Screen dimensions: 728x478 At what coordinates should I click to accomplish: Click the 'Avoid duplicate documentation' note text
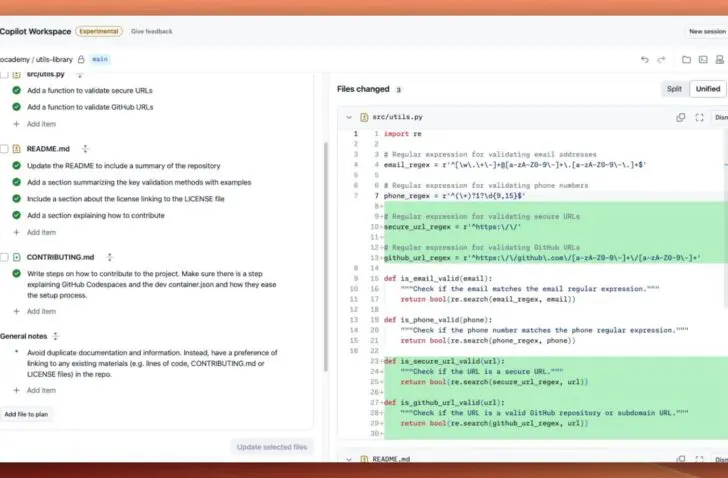(152, 363)
